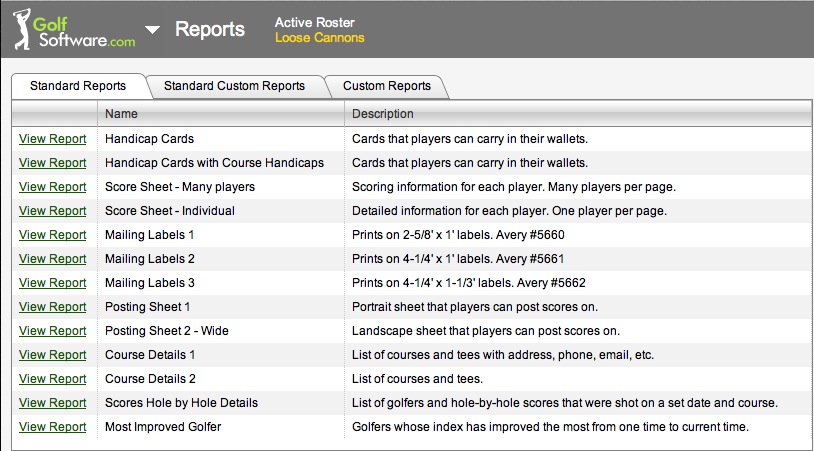The width and height of the screenshot is (814, 451).
Task: View Report for Mailing Labels 2
Action: pos(52,259)
